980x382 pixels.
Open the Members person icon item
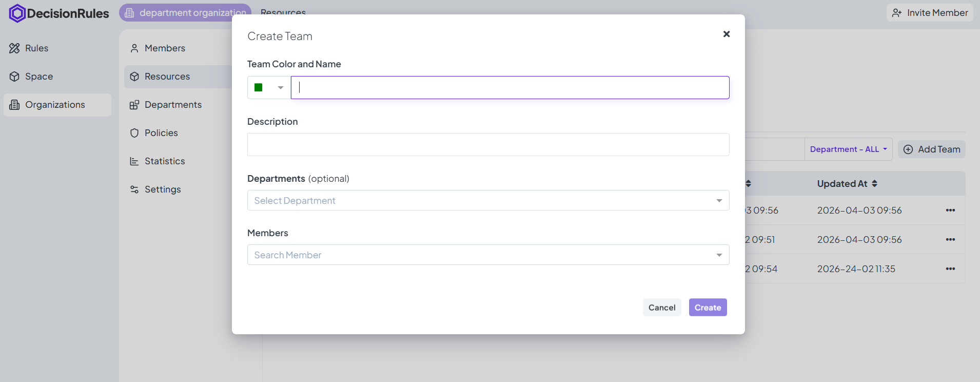click(x=134, y=48)
